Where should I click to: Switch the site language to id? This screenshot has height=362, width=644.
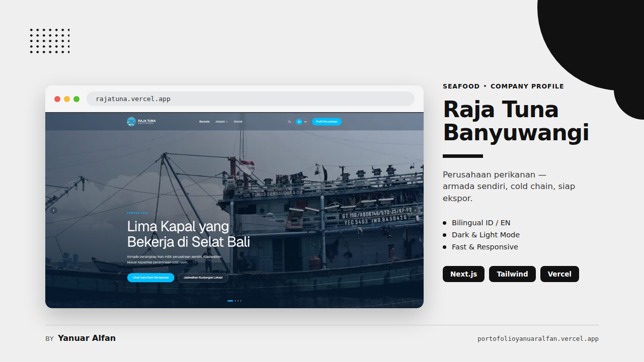coord(299,122)
